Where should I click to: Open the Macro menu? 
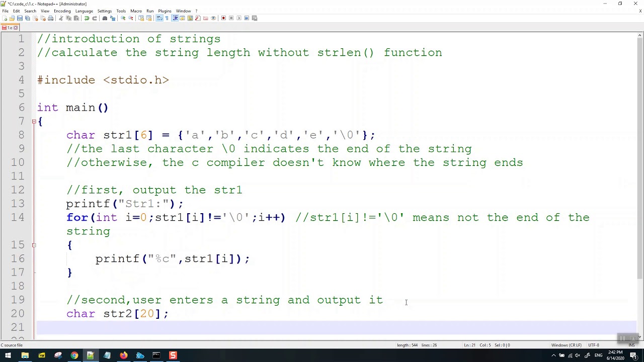(136, 11)
